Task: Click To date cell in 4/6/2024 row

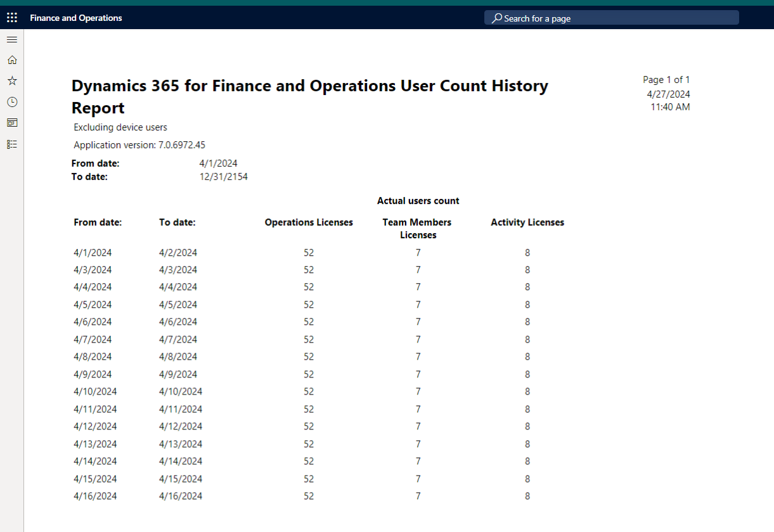Action: [178, 322]
